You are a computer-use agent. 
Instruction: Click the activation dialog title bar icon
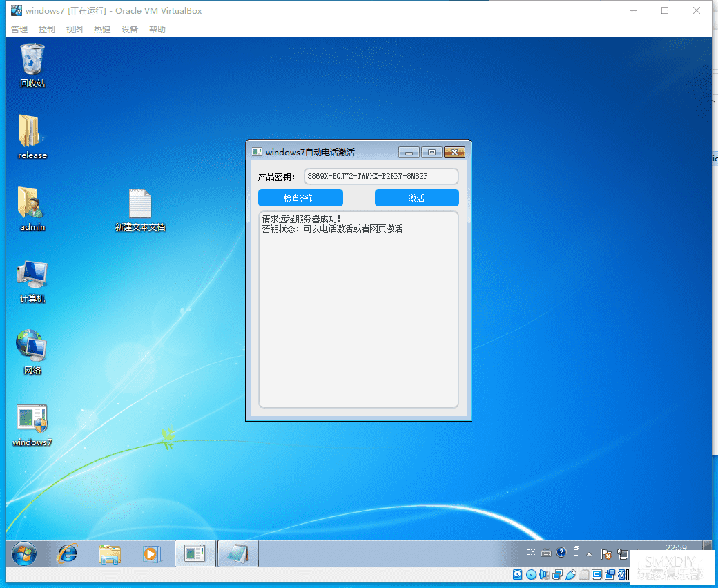pyautogui.click(x=257, y=152)
